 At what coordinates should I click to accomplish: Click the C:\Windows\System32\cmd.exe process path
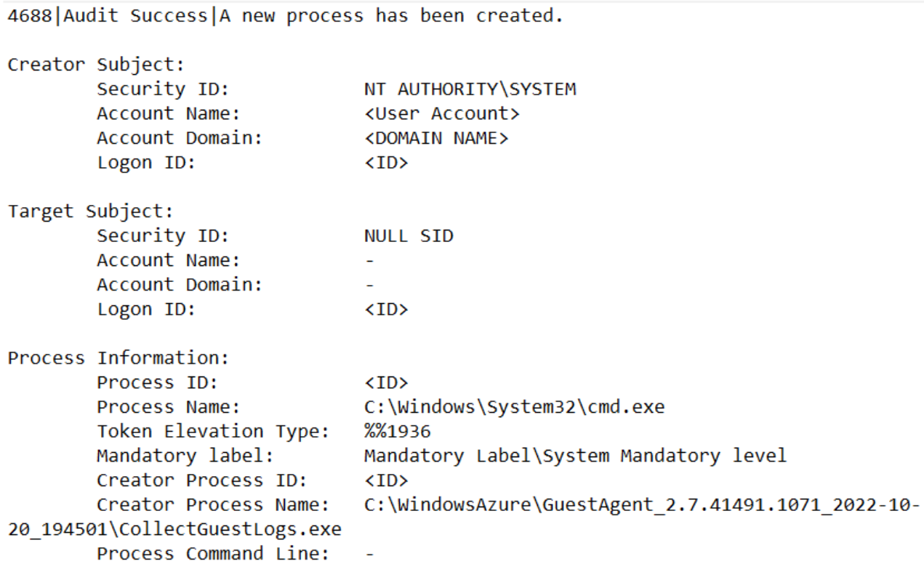pyautogui.click(x=514, y=407)
